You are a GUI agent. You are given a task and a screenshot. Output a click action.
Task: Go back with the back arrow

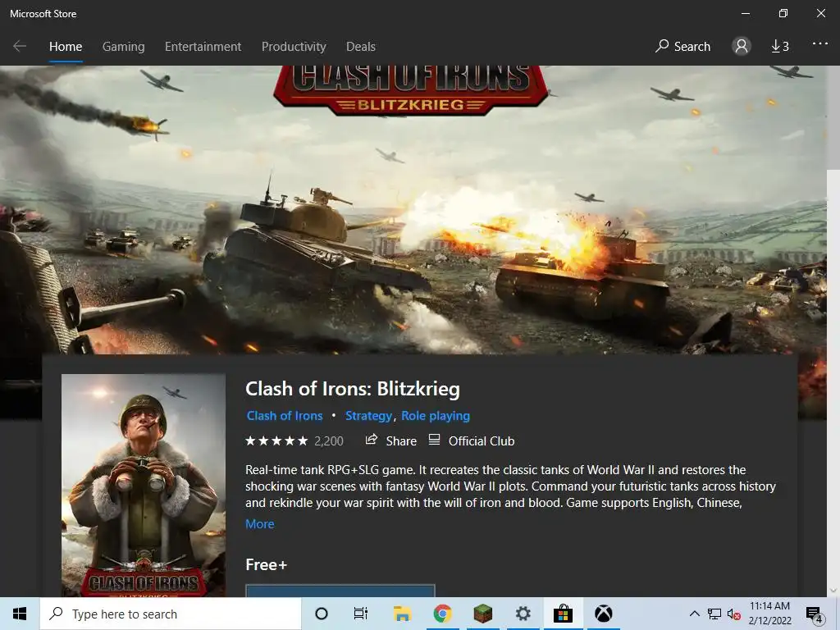[20, 46]
